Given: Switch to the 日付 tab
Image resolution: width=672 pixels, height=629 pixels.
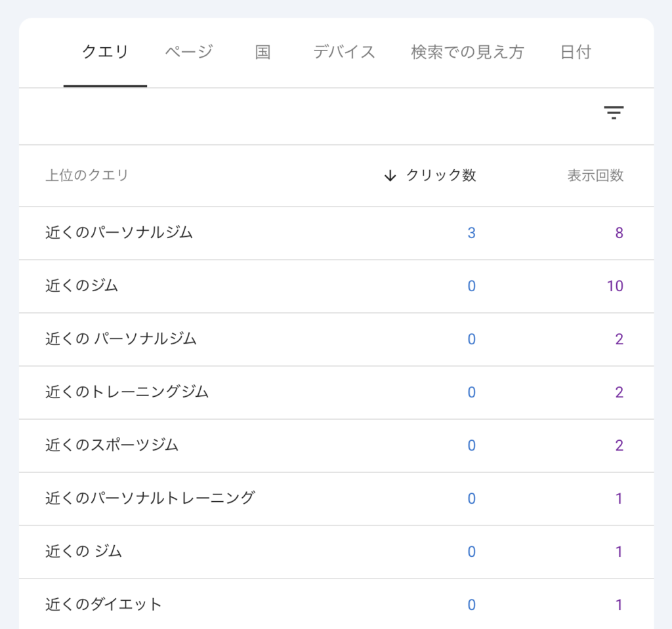Looking at the screenshot, I should 576,52.
